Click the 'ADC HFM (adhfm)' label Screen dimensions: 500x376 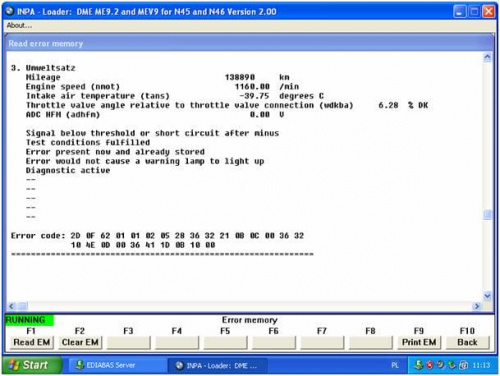pos(63,115)
